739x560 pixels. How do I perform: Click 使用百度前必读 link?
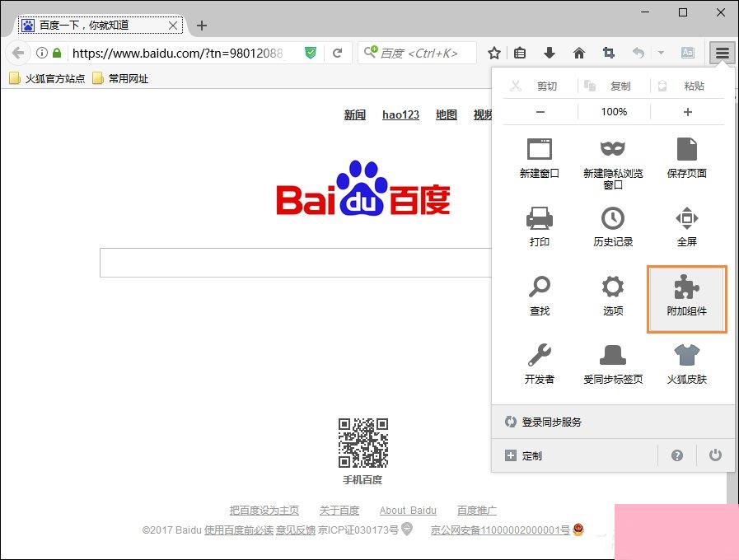point(238,530)
